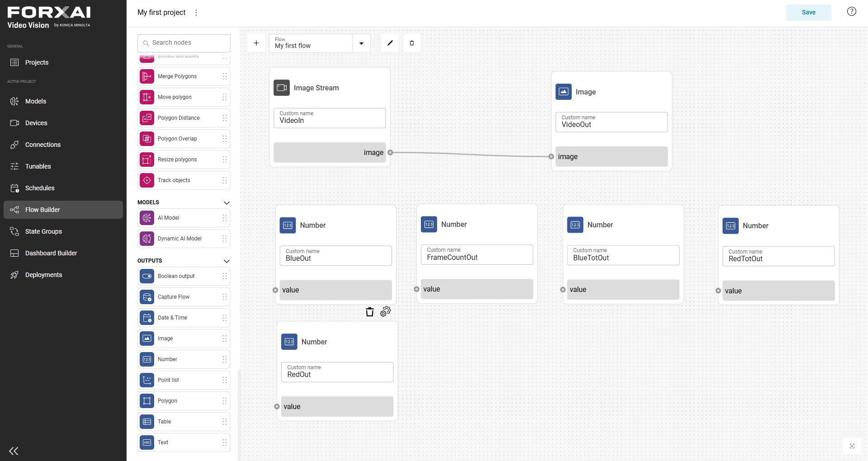
Task: Click the Search nodes field
Action: pos(184,43)
